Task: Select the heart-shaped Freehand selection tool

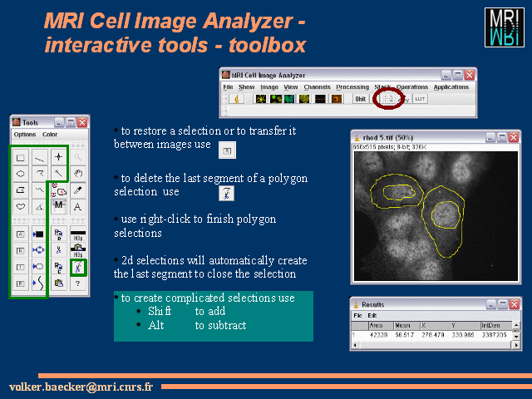Action: [21, 206]
